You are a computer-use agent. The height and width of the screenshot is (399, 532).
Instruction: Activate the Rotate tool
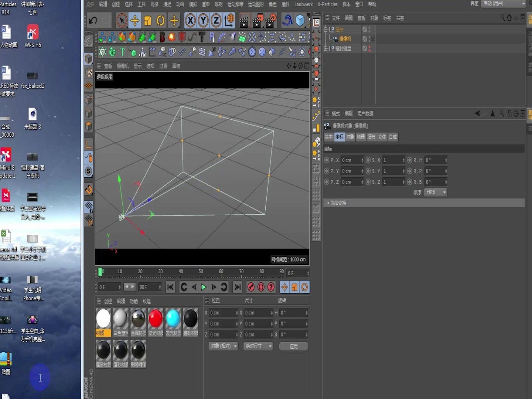click(160, 20)
